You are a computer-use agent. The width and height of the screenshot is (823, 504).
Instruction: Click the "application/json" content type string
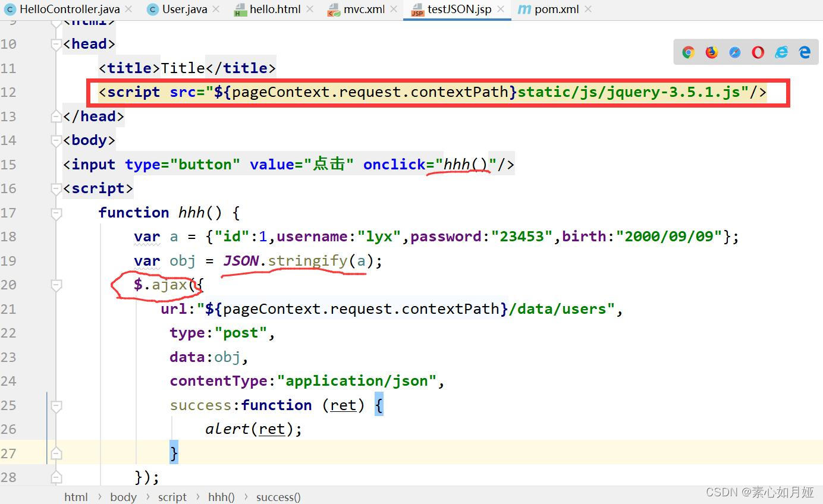coord(357,381)
